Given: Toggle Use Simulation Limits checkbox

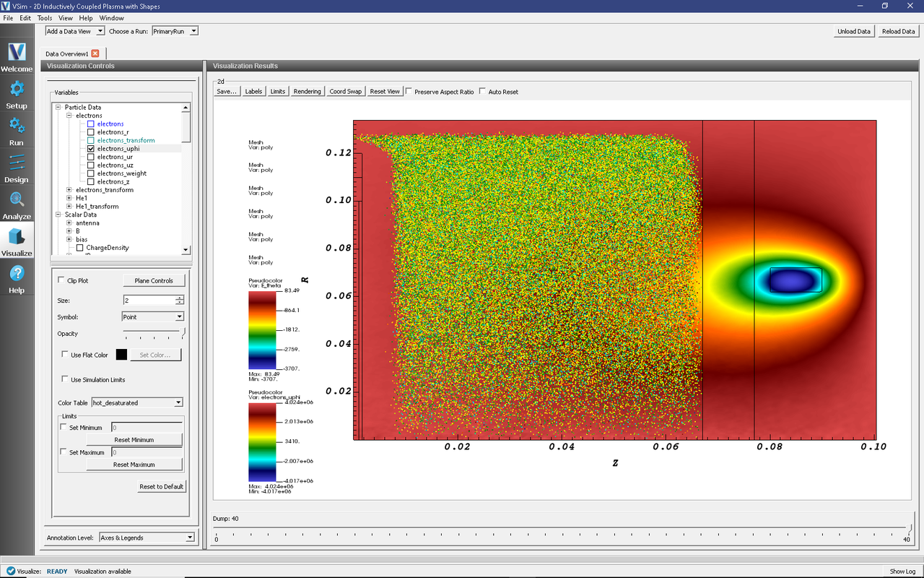Looking at the screenshot, I should click(x=66, y=379).
